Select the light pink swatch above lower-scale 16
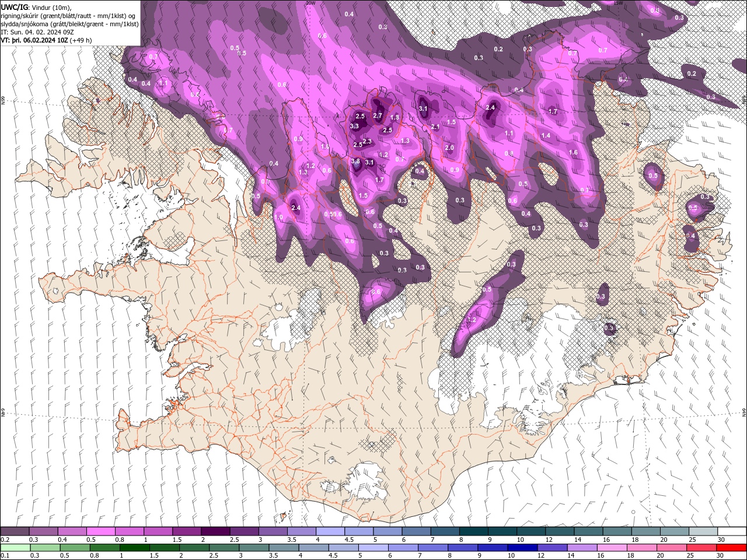The width and height of the screenshot is (747, 560). point(612,548)
